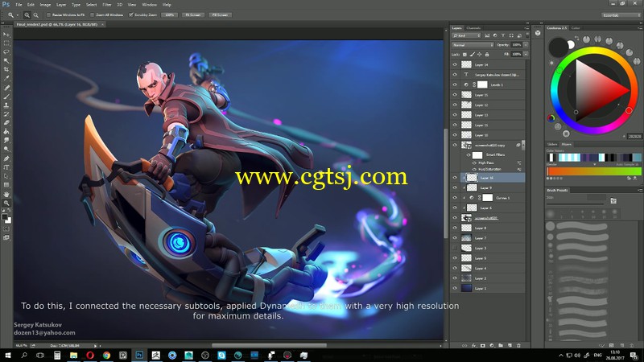Hide the Smart Filters eye icon
The height and width of the screenshot is (362, 644).
[469, 154]
